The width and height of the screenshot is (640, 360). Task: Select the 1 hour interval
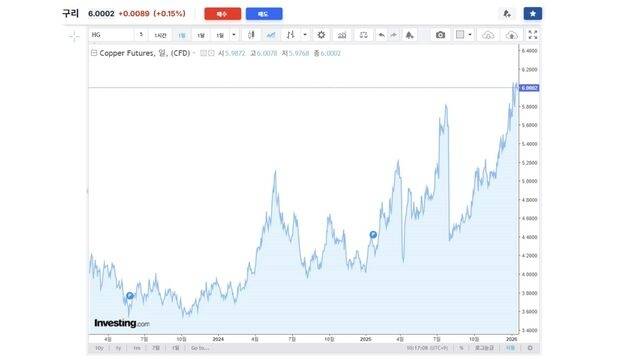click(160, 36)
